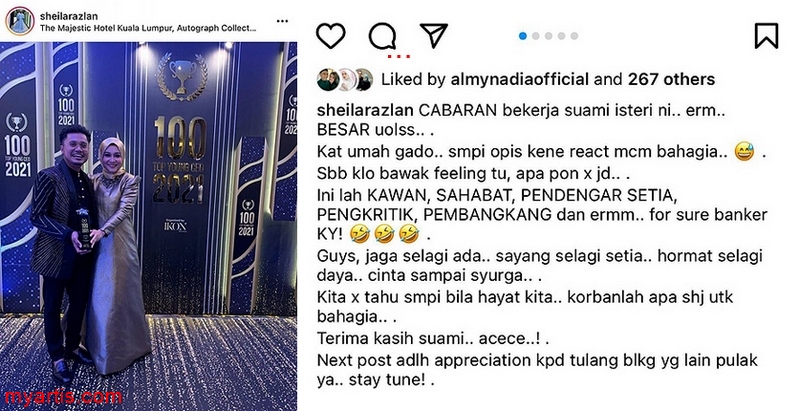Open the three-dot options menu
Viewport: 800px width, 411px height.
[x=282, y=21]
